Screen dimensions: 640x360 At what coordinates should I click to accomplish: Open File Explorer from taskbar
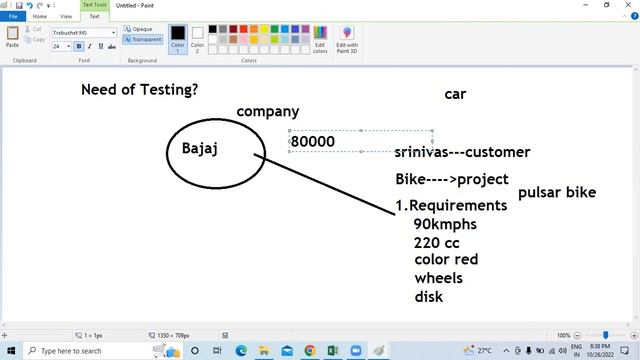click(264, 351)
